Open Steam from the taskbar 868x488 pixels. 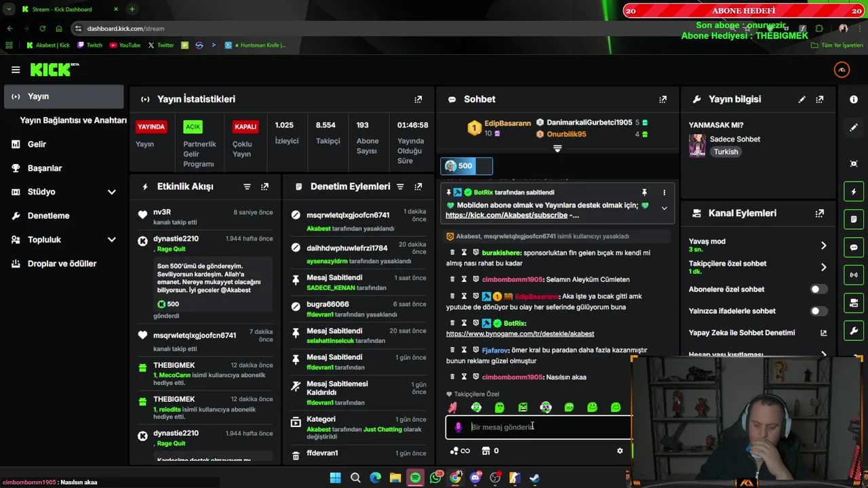pyautogui.click(x=534, y=478)
